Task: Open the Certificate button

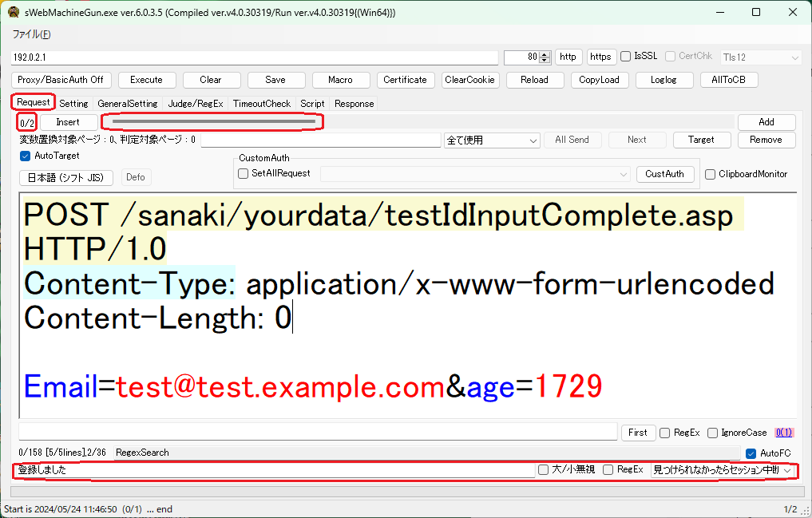Action: tap(406, 80)
